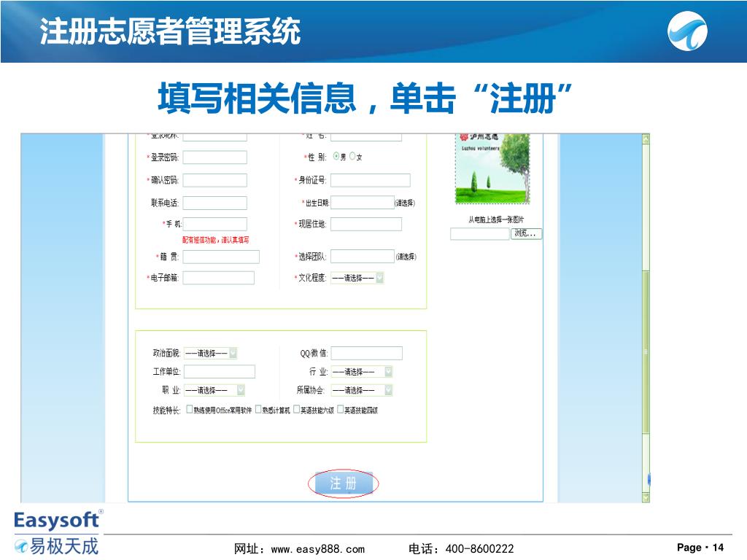
Task: Click the 注册 submit button
Action: [x=343, y=484]
